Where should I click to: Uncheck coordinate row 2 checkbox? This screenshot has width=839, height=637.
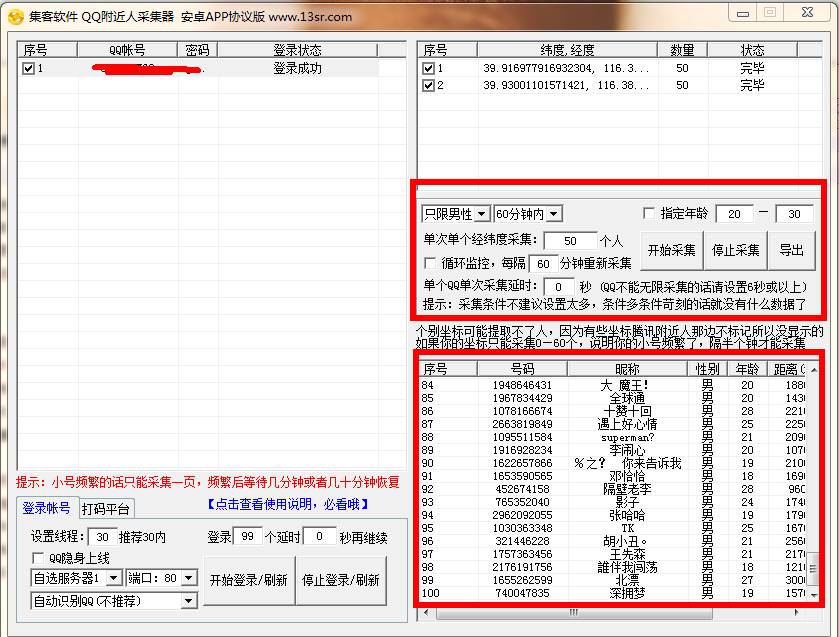click(428, 85)
